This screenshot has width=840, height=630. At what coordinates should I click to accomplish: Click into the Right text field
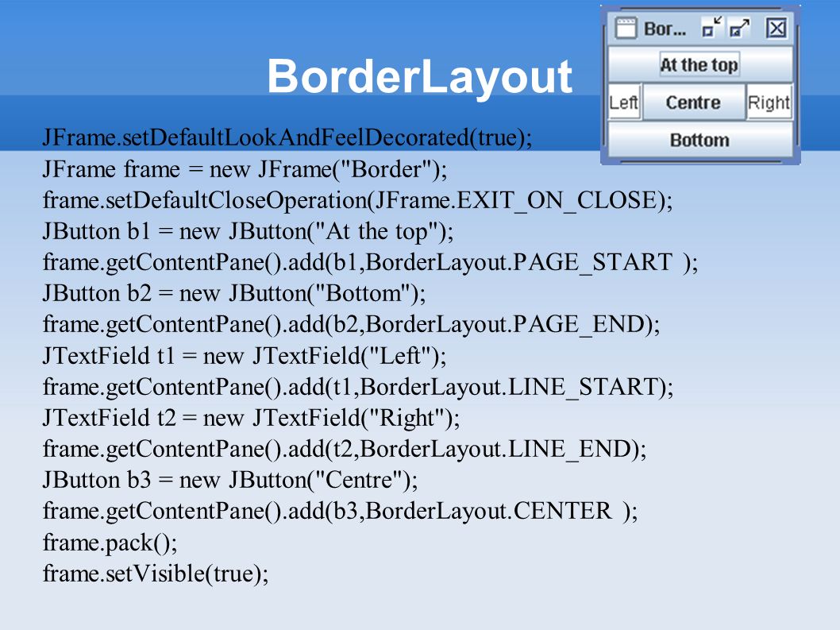pyautogui.click(x=769, y=102)
